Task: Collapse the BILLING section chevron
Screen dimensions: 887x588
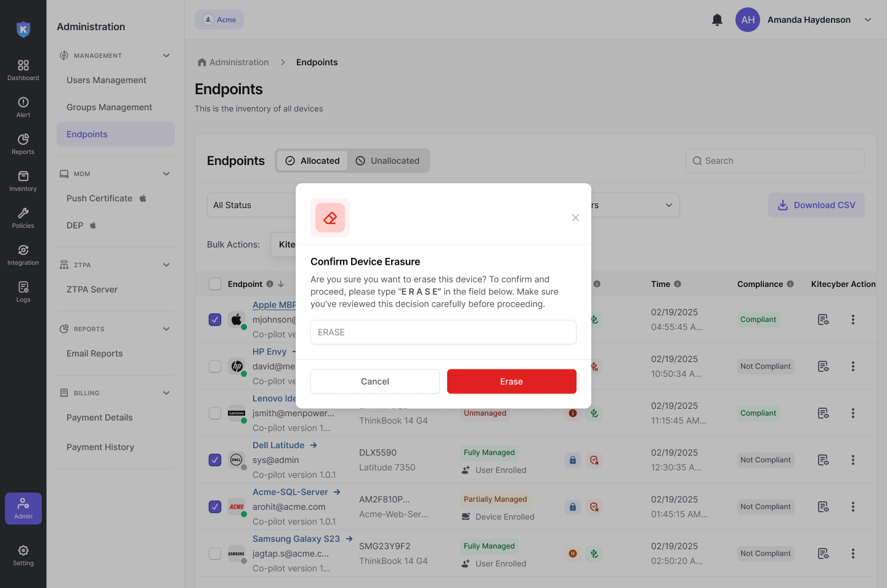Action: coord(166,393)
